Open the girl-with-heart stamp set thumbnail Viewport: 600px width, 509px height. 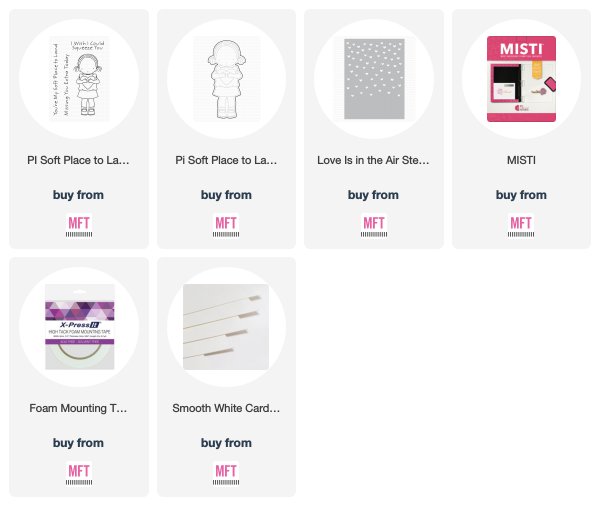pyautogui.click(x=79, y=79)
